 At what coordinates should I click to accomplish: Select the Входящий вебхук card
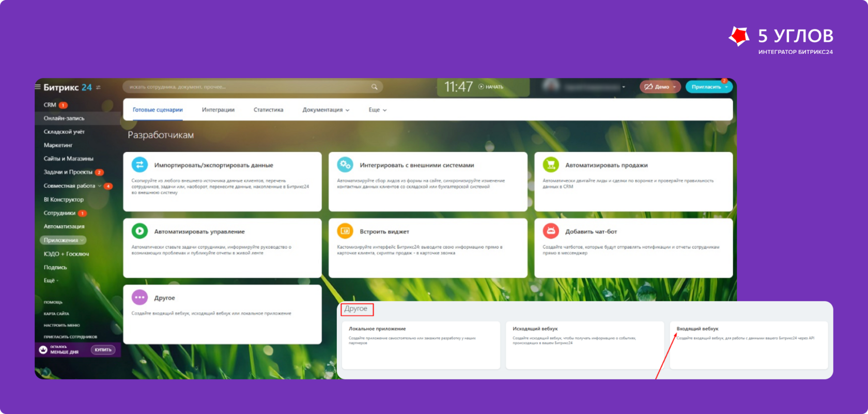click(749, 345)
